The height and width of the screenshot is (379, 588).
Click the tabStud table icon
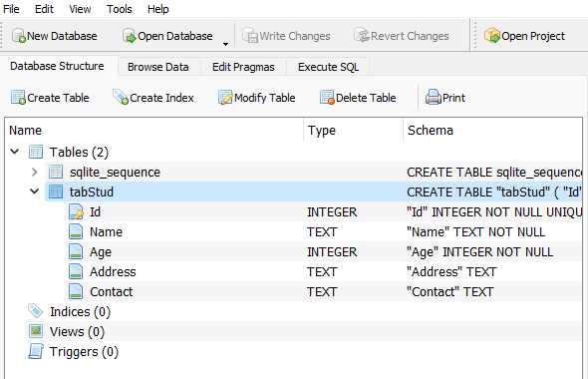(56, 191)
